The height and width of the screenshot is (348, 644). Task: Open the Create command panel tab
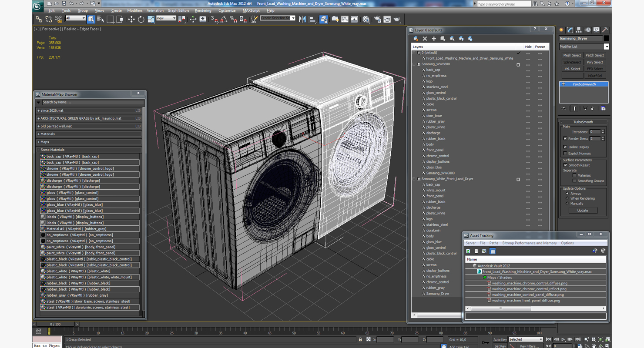[561, 30]
